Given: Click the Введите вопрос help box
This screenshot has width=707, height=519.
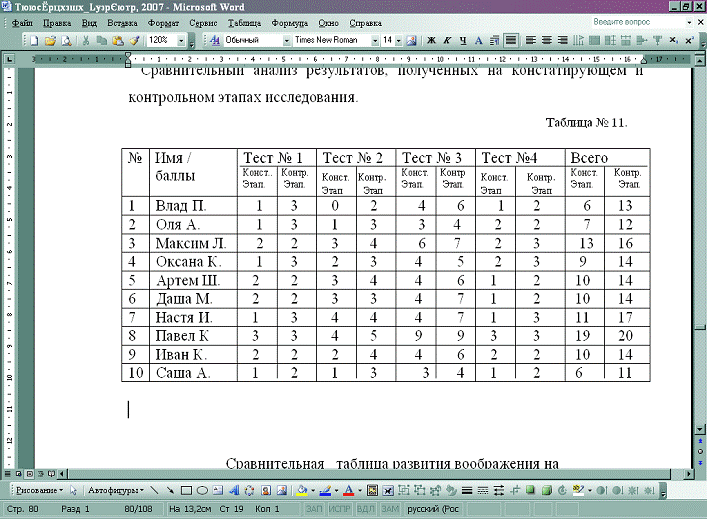Looking at the screenshot, I should pos(625,21).
